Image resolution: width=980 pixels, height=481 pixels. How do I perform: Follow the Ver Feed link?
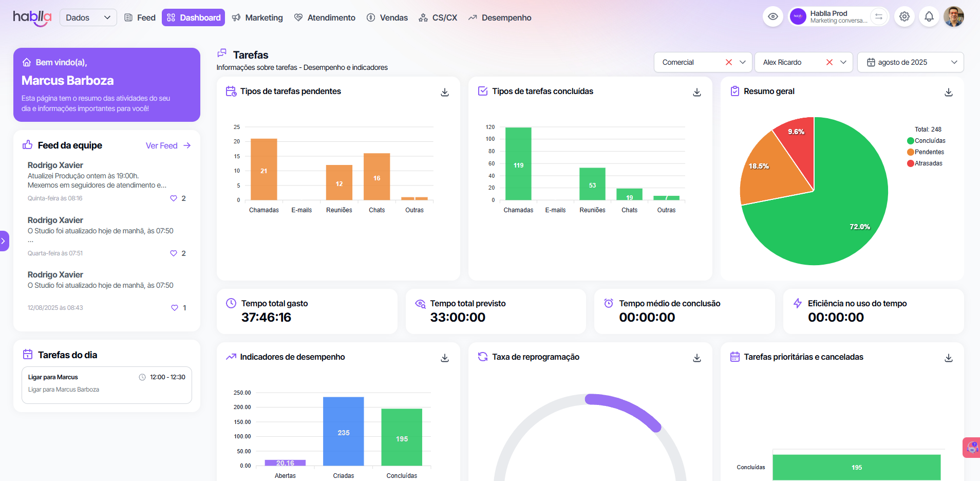tap(168, 145)
